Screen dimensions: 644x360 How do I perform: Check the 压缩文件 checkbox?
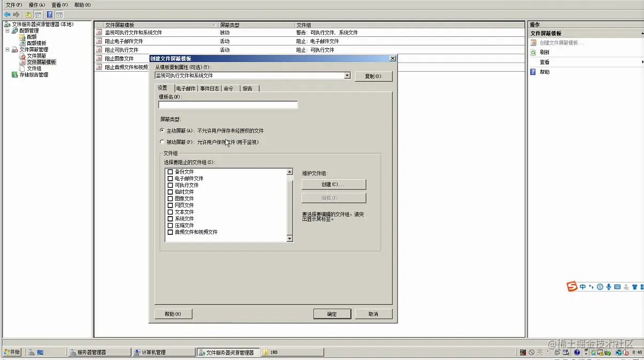coord(170,226)
